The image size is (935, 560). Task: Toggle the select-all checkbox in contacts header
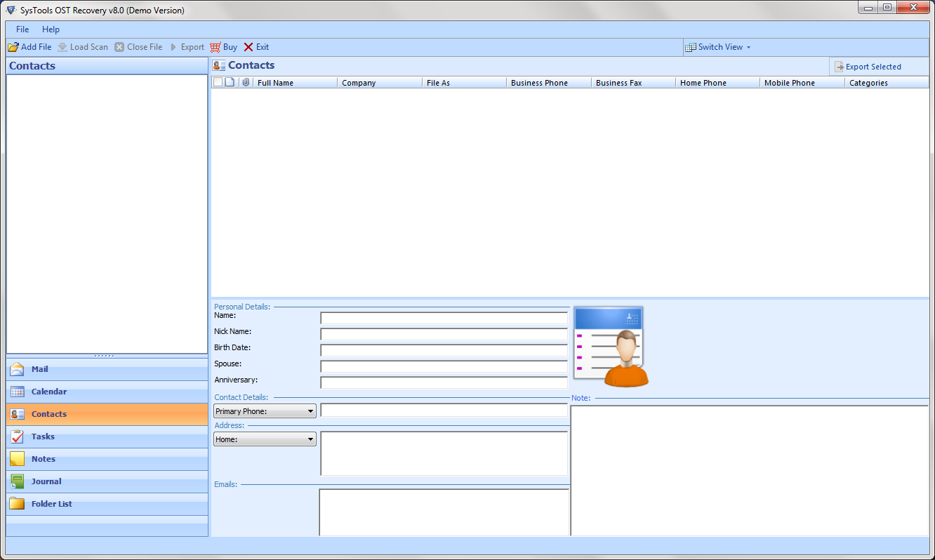218,82
